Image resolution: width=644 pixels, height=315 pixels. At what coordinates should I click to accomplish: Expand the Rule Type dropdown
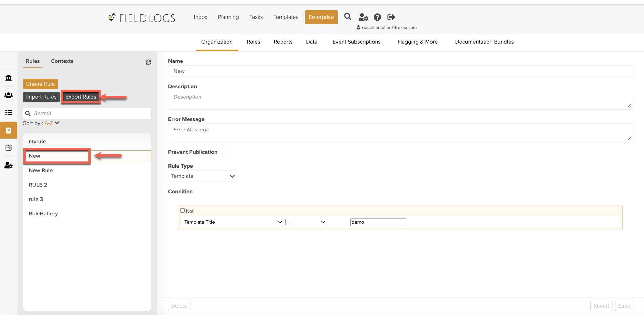tap(203, 176)
